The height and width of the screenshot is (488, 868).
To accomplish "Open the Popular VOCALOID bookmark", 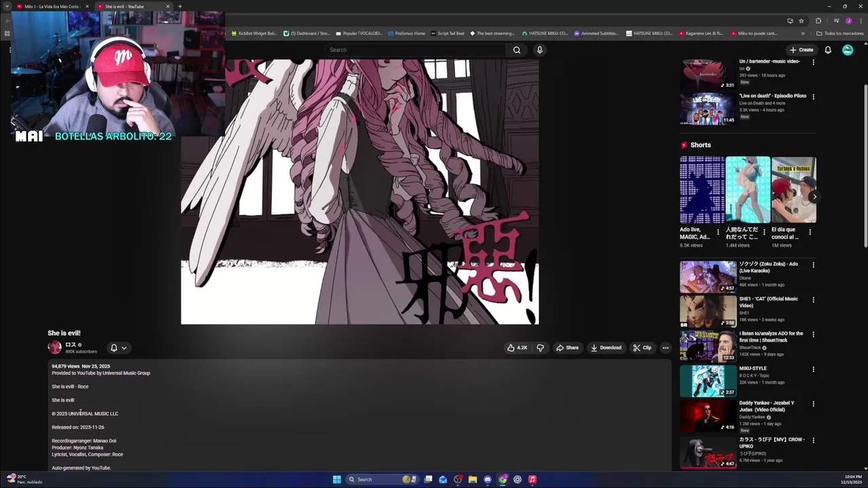I will (359, 33).
